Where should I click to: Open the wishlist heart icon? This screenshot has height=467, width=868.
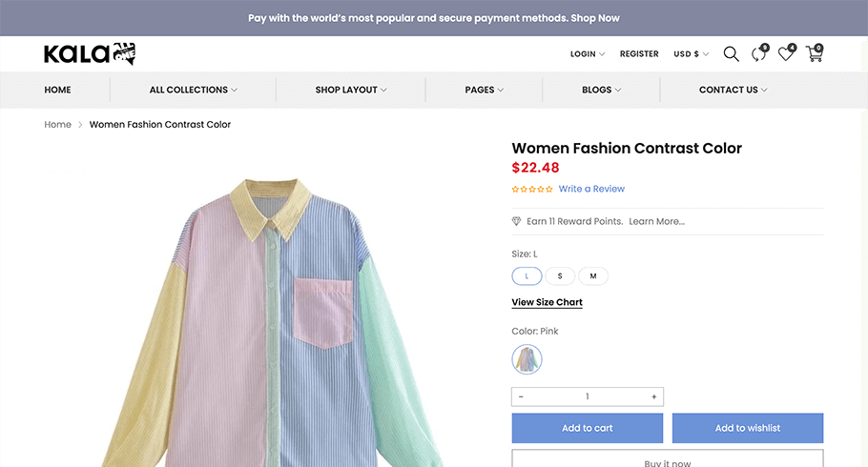(x=787, y=53)
